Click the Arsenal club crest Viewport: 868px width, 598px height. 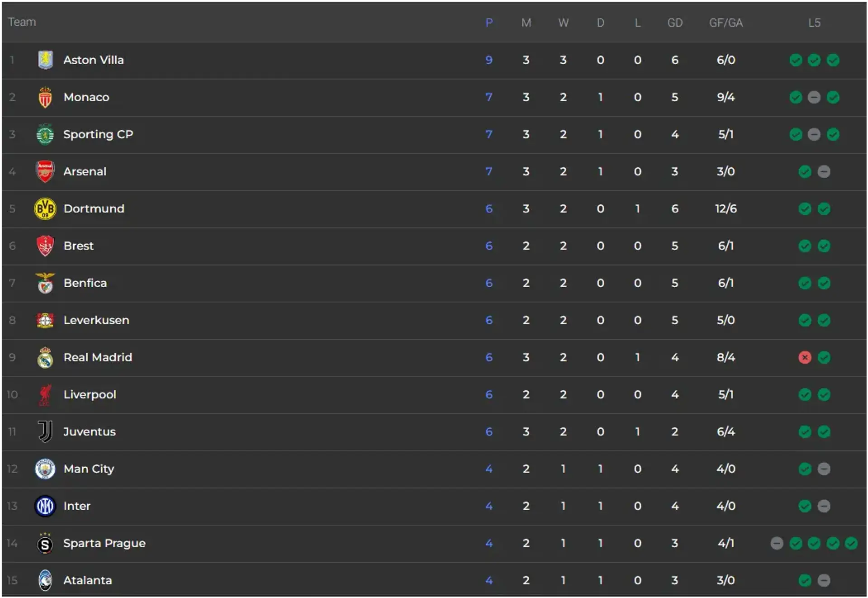point(45,171)
